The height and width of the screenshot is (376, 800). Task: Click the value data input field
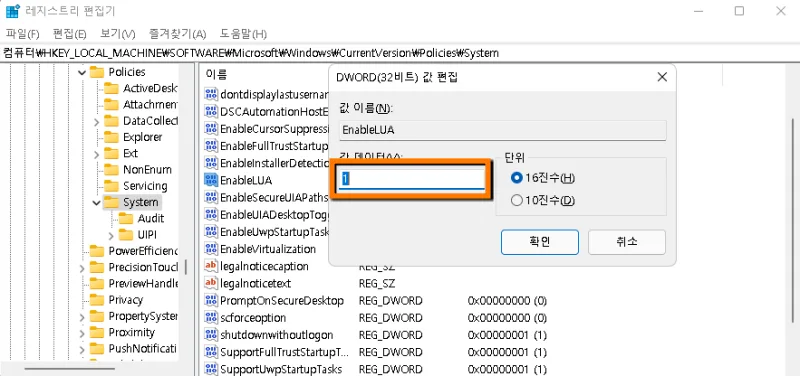click(x=412, y=179)
